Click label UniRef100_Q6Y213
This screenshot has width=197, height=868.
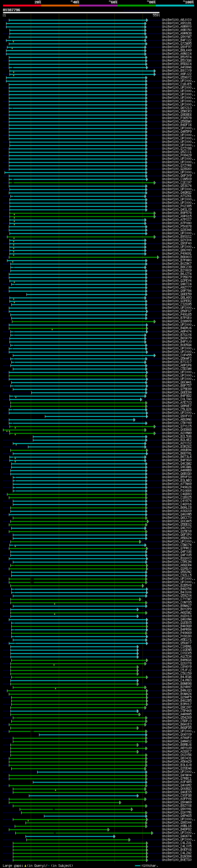[x=177, y=108]
